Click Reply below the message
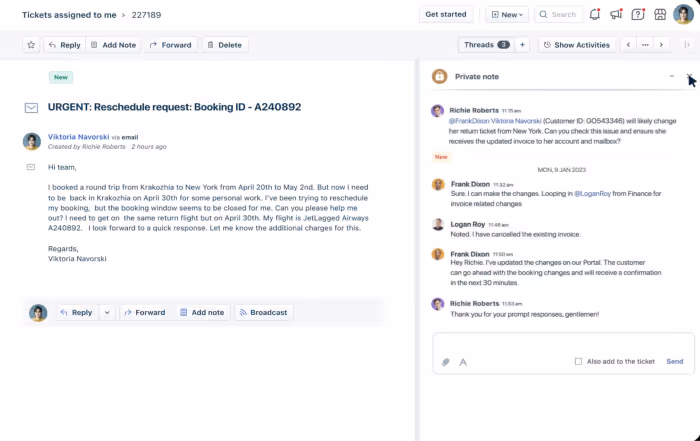The width and height of the screenshot is (700, 441). [77, 312]
